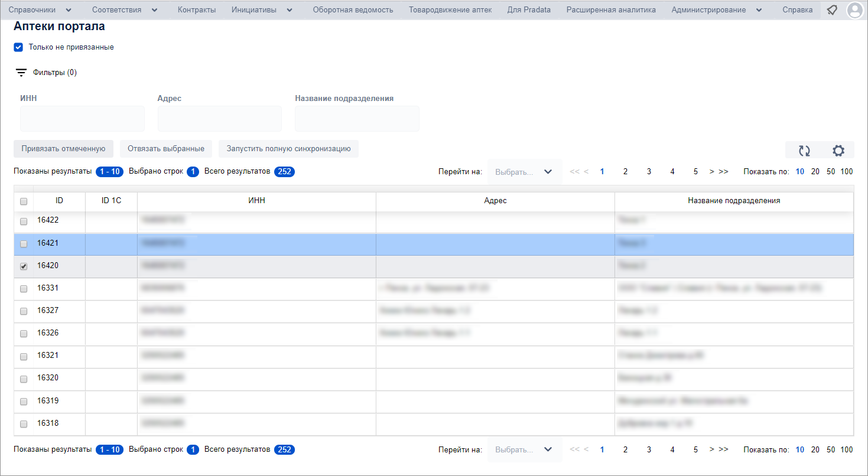
Task: Open the Контракты menu item
Action: (197, 10)
